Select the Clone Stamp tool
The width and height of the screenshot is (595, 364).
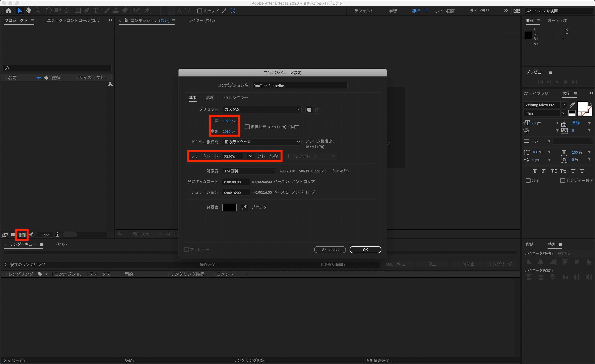click(116, 10)
